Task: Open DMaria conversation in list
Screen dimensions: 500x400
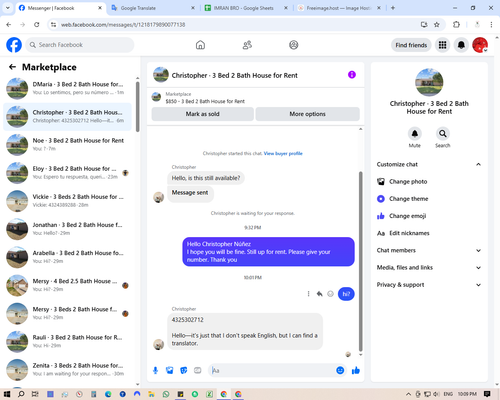Action: (68, 88)
